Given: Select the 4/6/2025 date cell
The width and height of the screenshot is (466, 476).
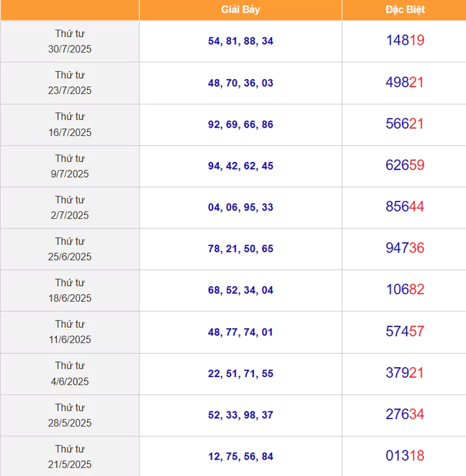Looking at the screenshot, I should pyautogui.click(x=70, y=373).
